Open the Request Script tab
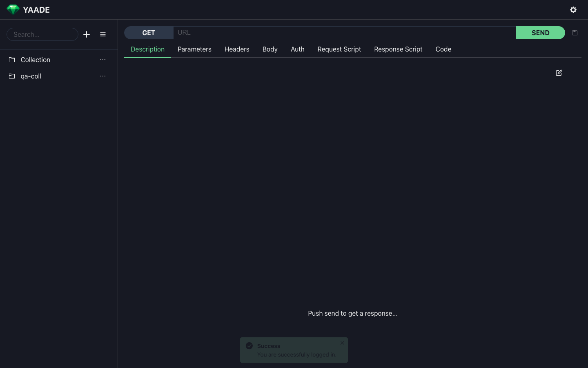 tap(339, 49)
